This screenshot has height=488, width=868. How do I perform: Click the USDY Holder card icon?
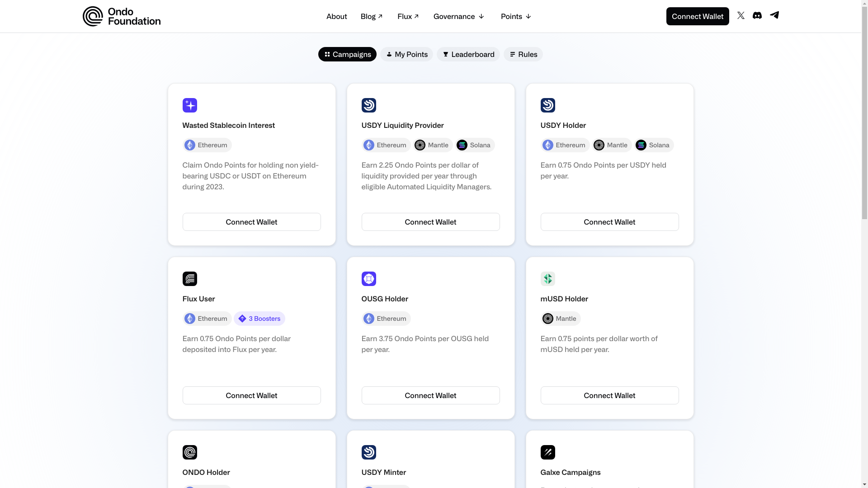(548, 105)
